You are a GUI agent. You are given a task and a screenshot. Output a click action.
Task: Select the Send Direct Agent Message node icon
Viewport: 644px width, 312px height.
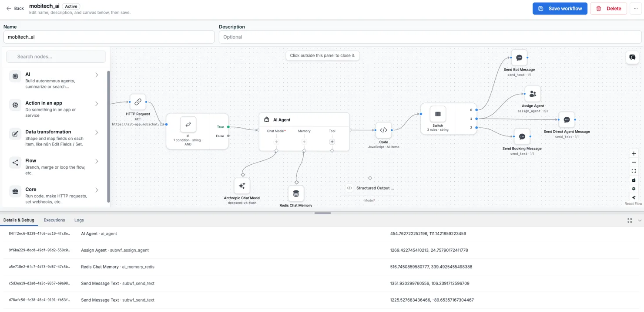tap(567, 119)
